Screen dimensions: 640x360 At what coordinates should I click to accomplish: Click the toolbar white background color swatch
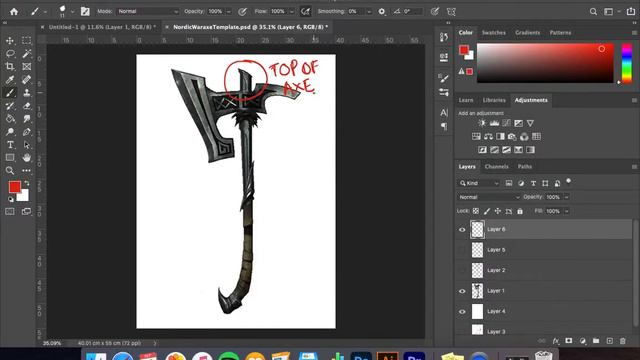[x=24, y=197]
